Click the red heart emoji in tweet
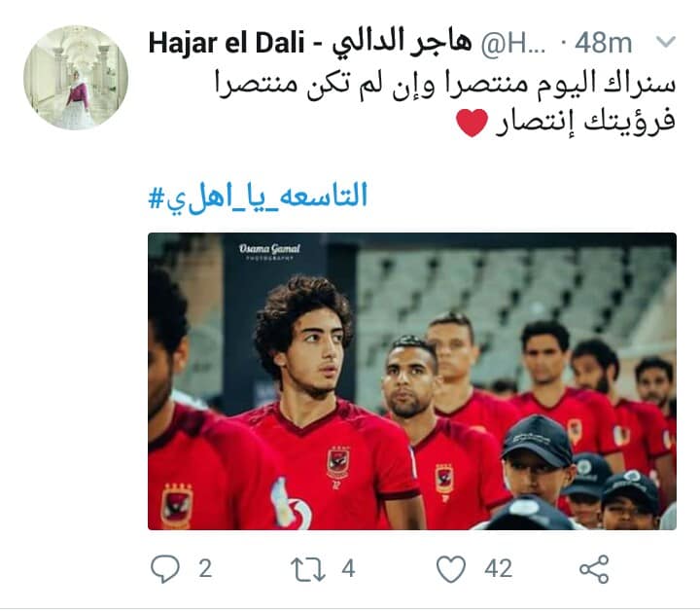The width and height of the screenshot is (700, 611). click(x=472, y=123)
